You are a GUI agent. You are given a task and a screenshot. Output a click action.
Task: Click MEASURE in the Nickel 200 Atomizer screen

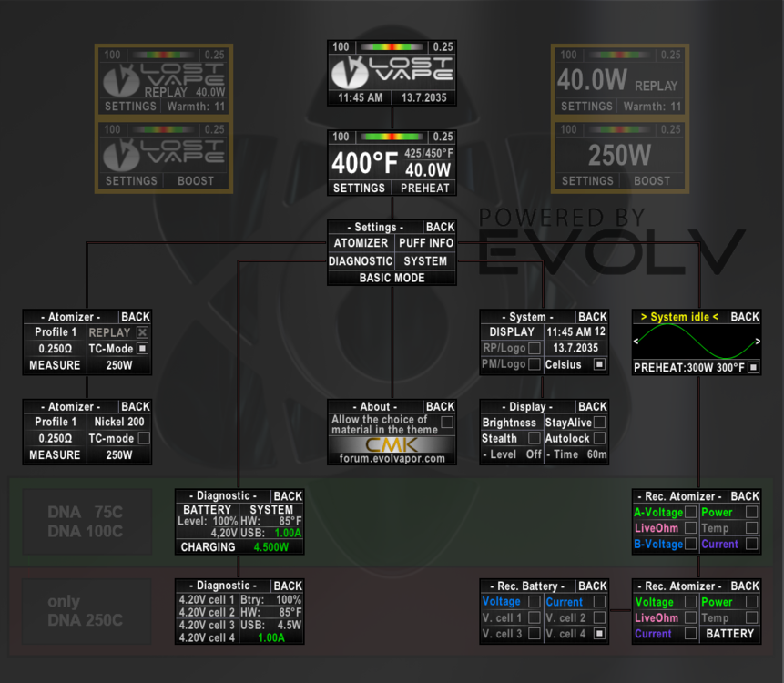coord(55,455)
